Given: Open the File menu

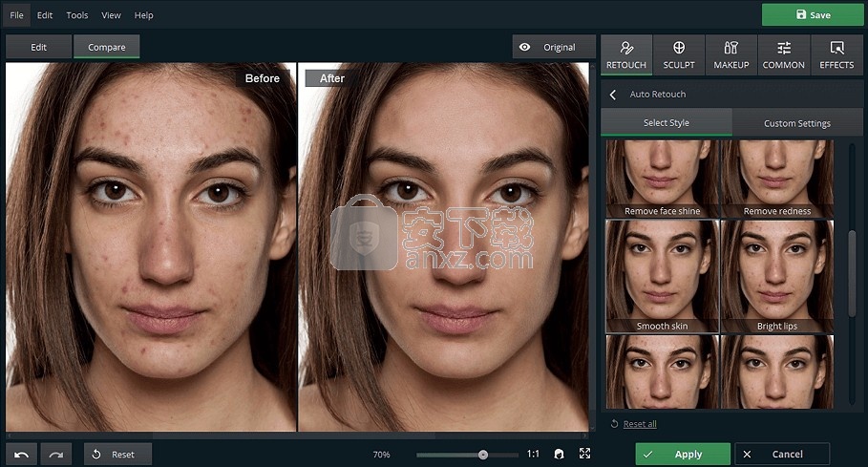Looking at the screenshot, I should click(16, 15).
